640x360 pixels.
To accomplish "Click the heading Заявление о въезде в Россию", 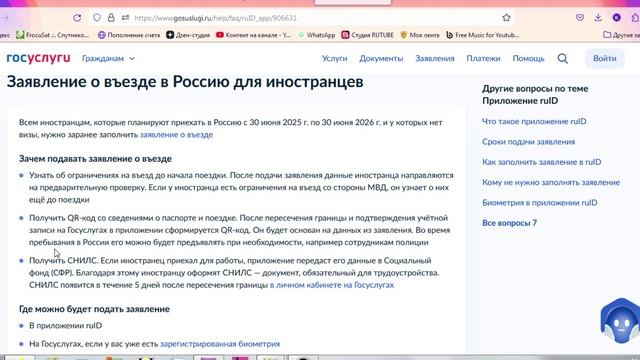I will point(185,82).
